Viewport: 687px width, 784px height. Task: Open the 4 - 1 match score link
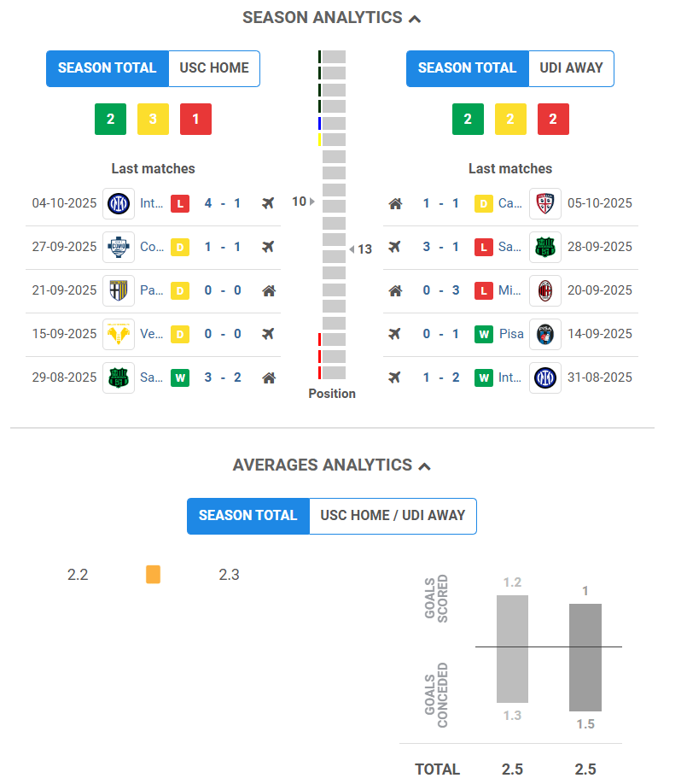point(223,203)
